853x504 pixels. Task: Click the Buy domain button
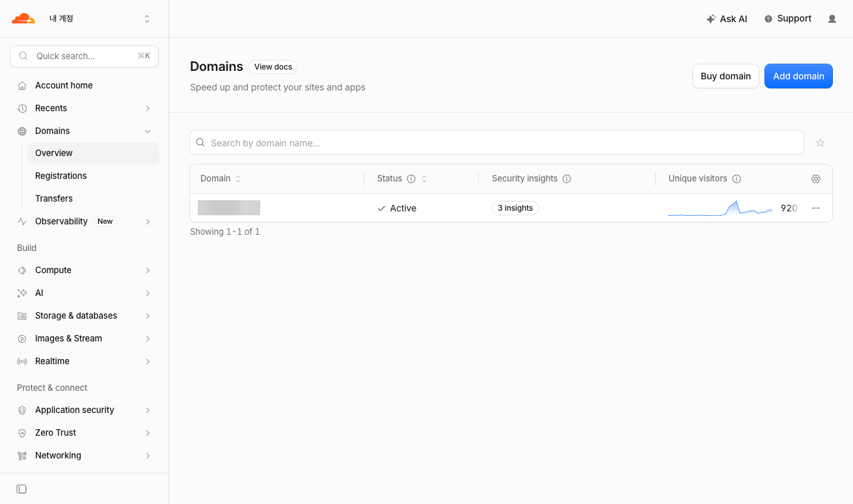point(725,76)
